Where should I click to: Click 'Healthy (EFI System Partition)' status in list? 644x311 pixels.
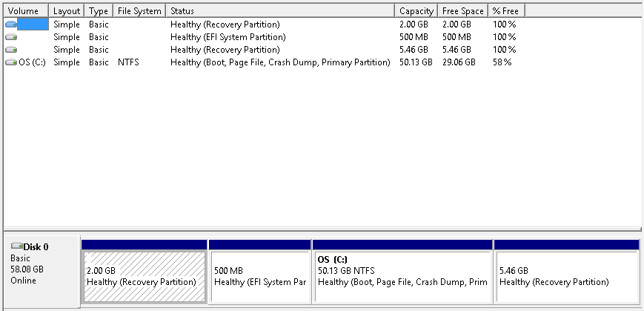coord(228,37)
